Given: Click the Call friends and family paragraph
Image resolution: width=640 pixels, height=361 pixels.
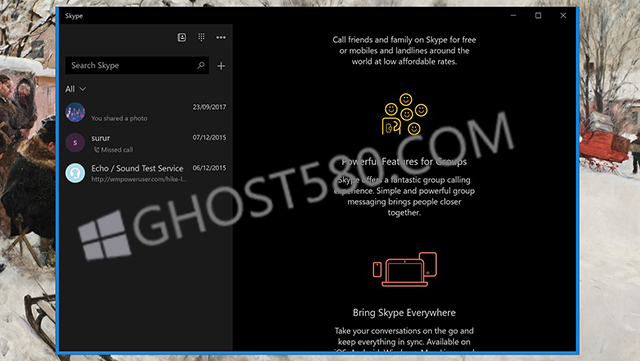Looking at the screenshot, I should click(x=404, y=51).
